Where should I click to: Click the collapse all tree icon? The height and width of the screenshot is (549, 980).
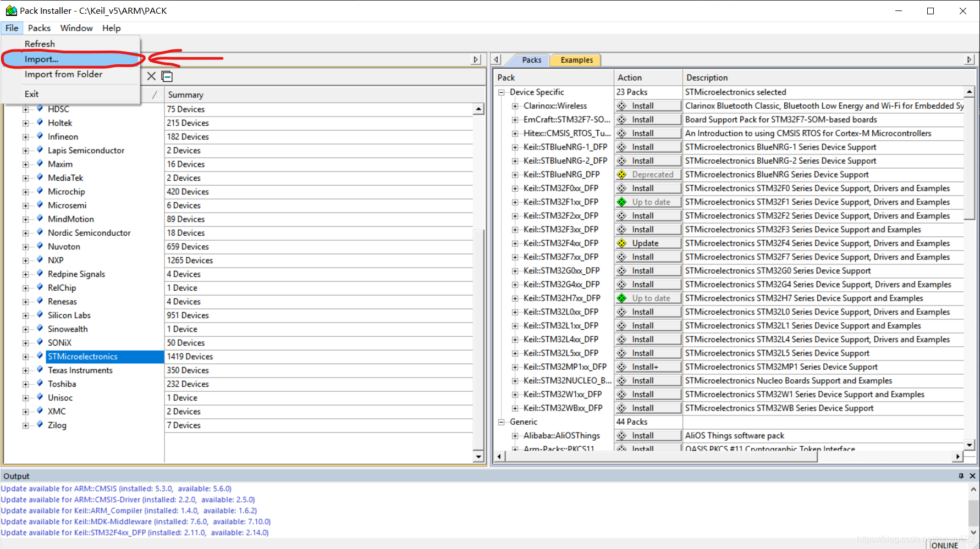pos(167,76)
